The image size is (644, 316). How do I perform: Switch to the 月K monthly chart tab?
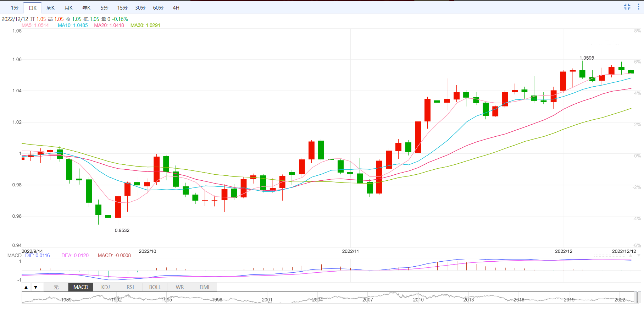(69, 8)
